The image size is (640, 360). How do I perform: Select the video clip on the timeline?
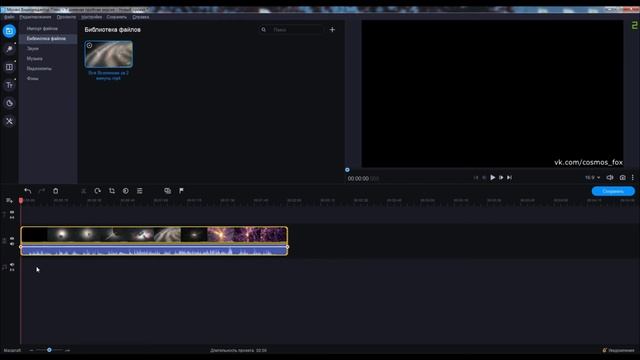point(154,235)
